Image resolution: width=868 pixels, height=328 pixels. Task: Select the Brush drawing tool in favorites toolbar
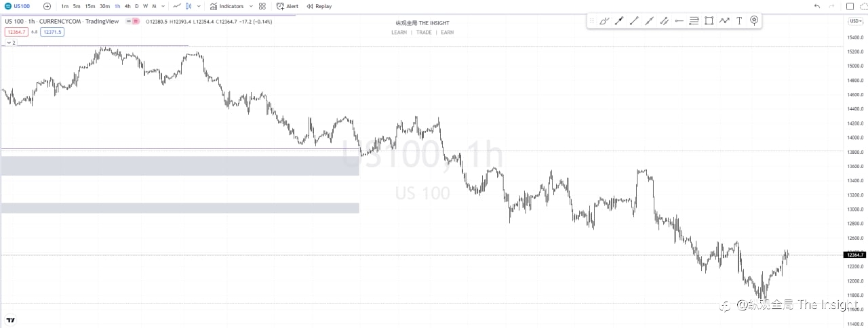click(604, 21)
